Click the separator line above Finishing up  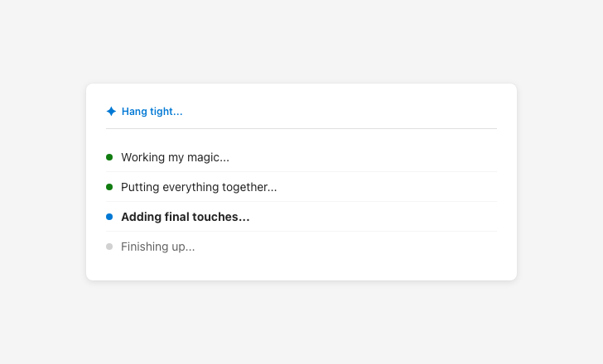pyautogui.click(x=301, y=232)
